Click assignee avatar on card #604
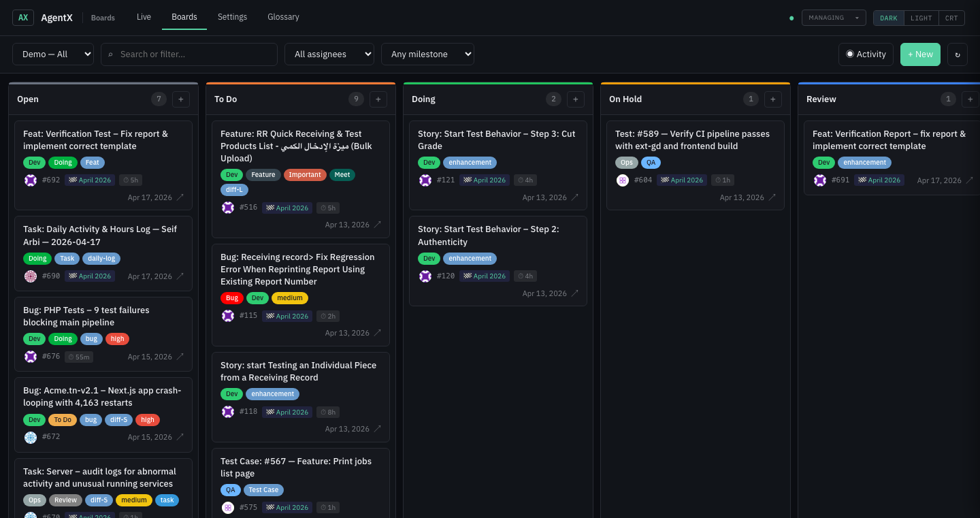The height and width of the screenshot is (518, 980). point(623,180)
